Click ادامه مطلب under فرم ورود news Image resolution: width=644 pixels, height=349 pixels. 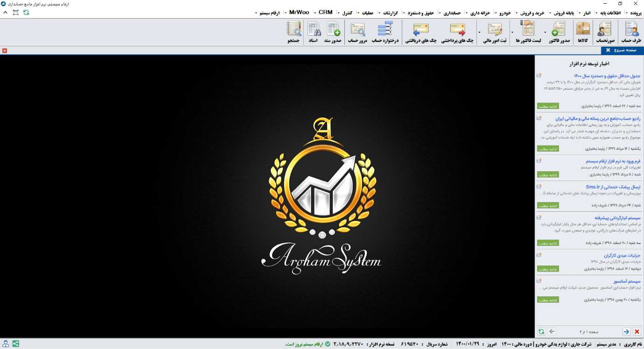(548, 174)
